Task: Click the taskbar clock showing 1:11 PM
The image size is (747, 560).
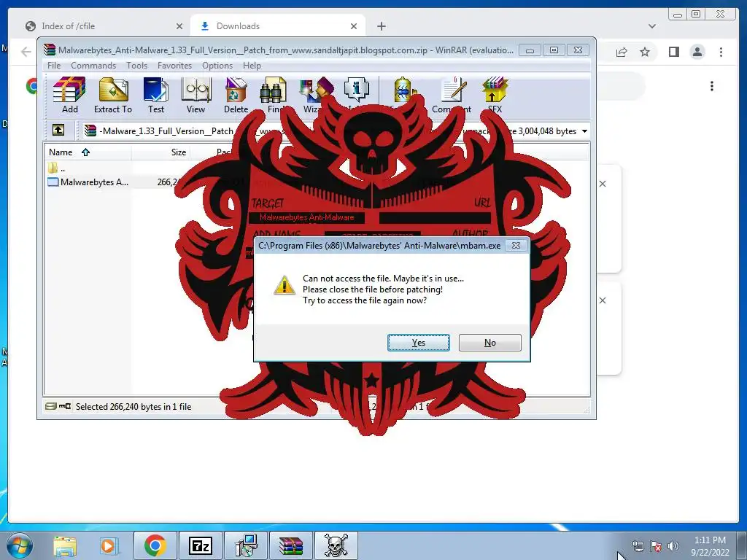Action: pyautogui.click(x=710, y=546)
